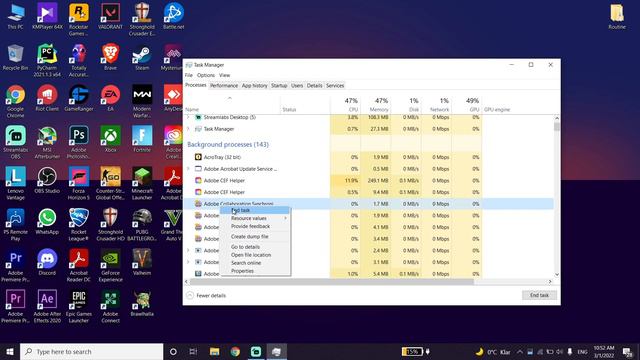This screenshot has width=640, height=360.
Task: Switch to the Users tab
Action: click(x=297, y=86)
